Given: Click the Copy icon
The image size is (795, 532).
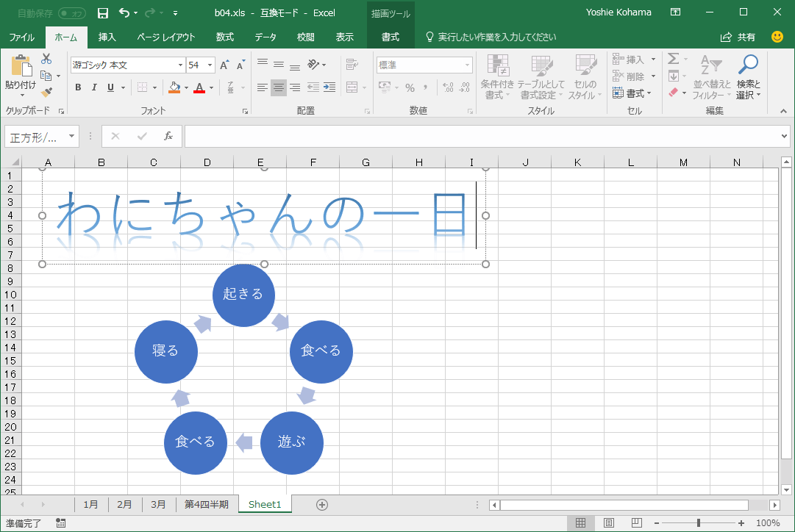Looking at the screenshot, I should pos(46,76).
